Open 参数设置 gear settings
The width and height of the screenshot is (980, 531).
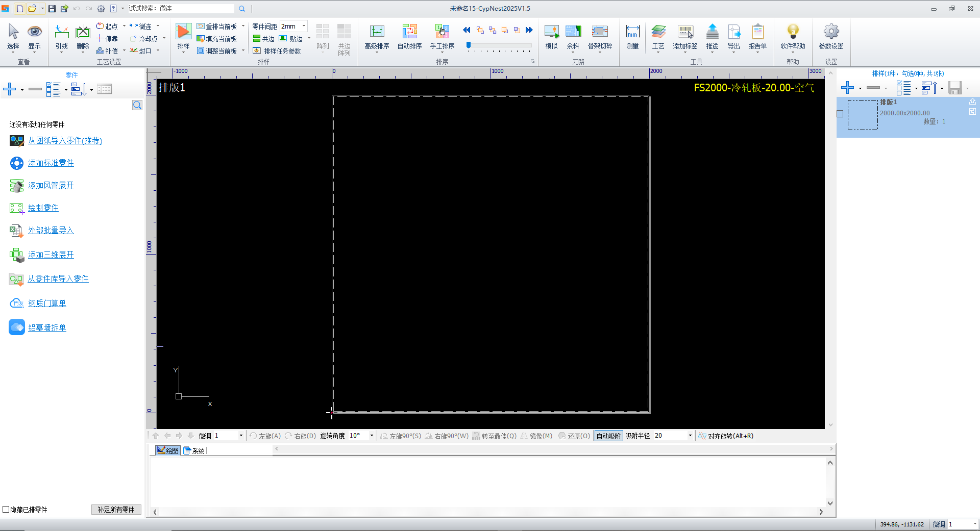(831, 37)
